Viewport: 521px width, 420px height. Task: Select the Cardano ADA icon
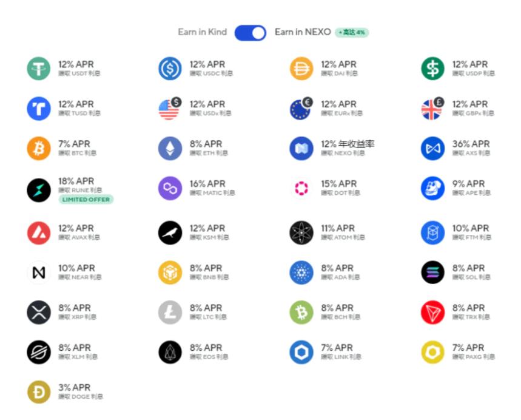click(301, 273)
